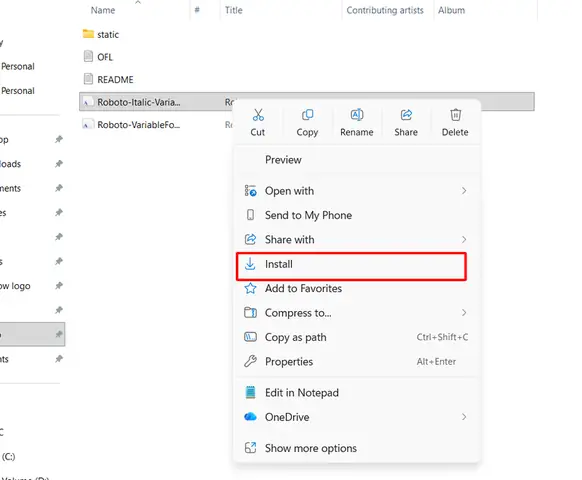Expand the Share with submenu chevron
Viewport: 582px width, 480px height.
coord(464,239)
